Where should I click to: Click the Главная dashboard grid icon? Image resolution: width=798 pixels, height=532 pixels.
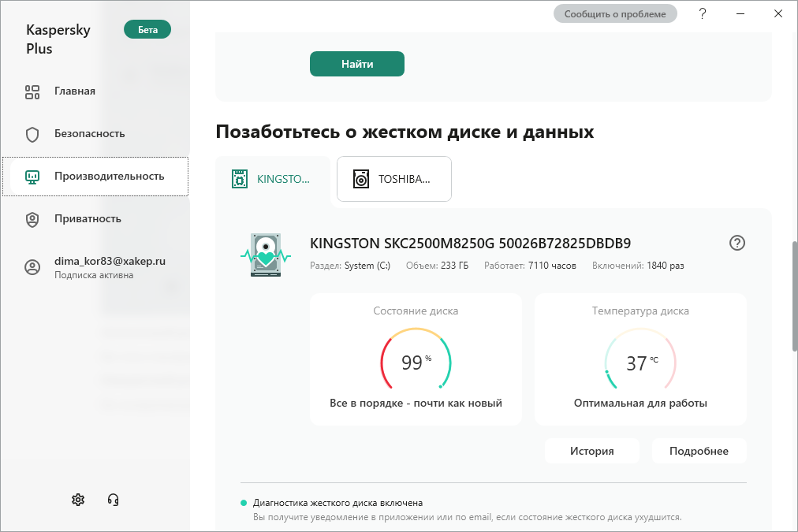tap(32, 91)
